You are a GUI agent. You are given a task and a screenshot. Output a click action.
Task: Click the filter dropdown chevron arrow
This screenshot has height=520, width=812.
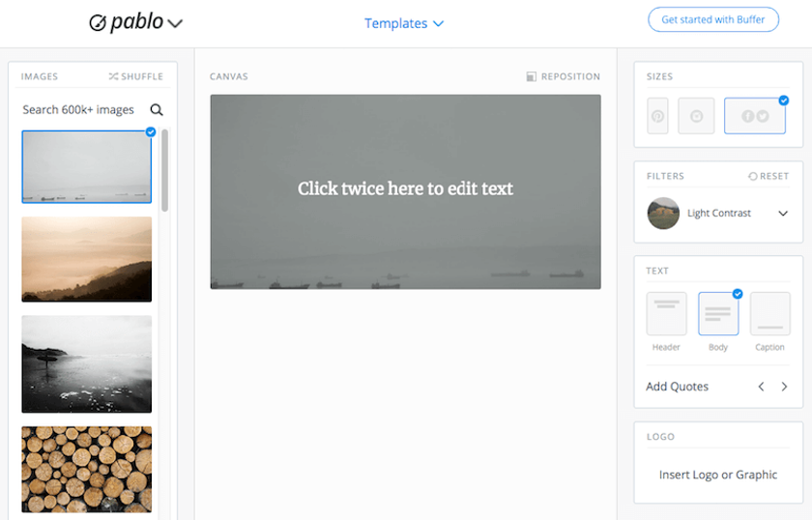(x=783, y=214)
